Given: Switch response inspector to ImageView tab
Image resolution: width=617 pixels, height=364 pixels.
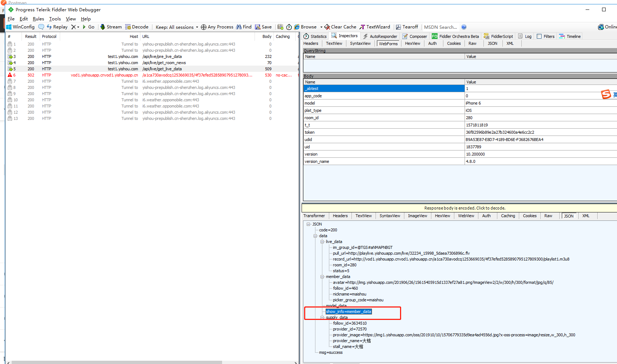Looking at the screenshot, I should coord(418,216).
